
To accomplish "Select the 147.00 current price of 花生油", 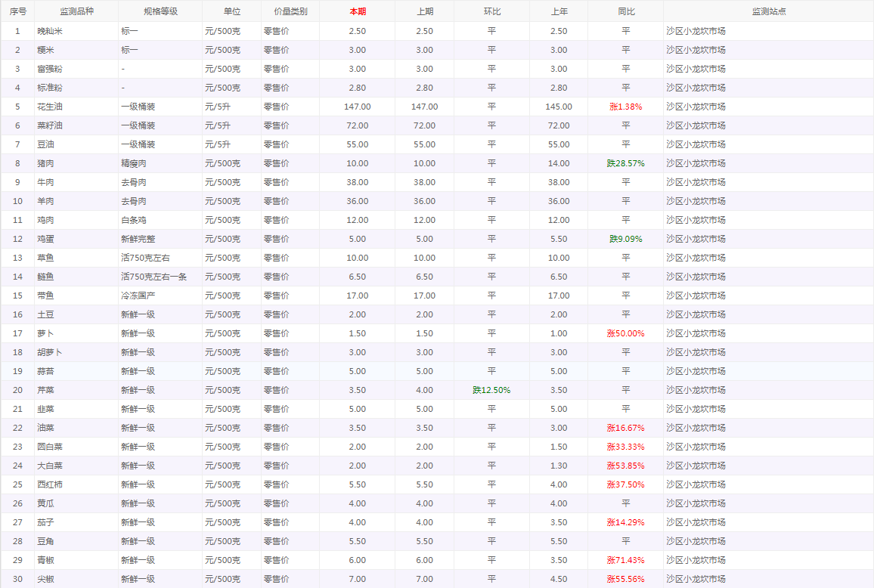I will click(357, 107).
